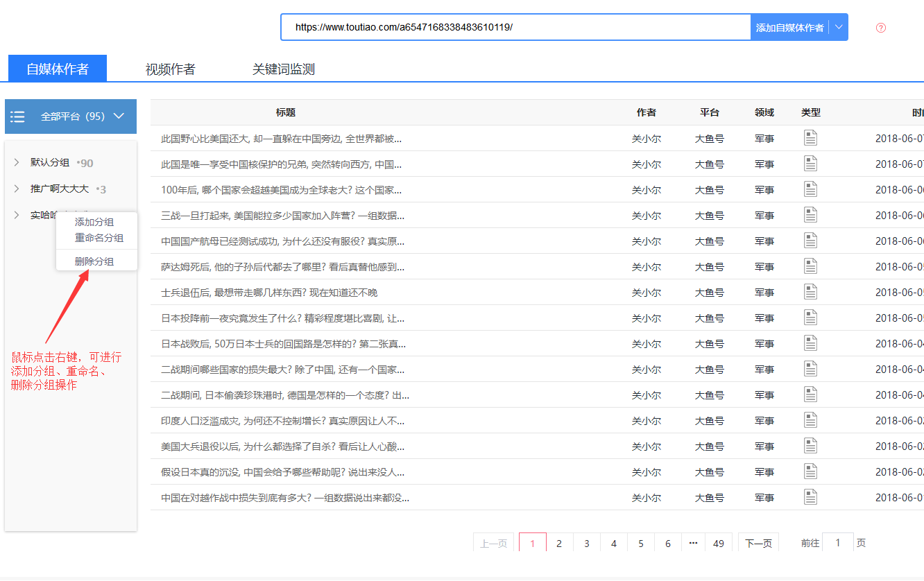Open document icon for row 100年后, 哪个国家会超越美国
The width and height of the screenshot is (924, 581).
coord(810,189)
